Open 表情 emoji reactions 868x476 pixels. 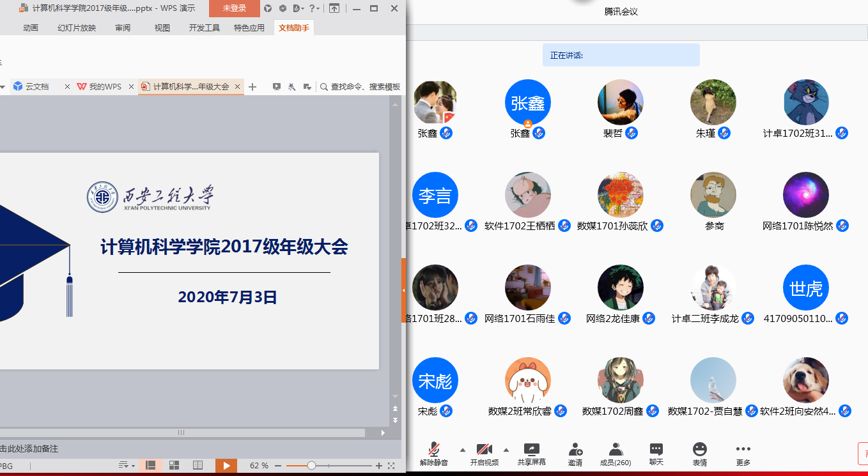coord(699,454)
